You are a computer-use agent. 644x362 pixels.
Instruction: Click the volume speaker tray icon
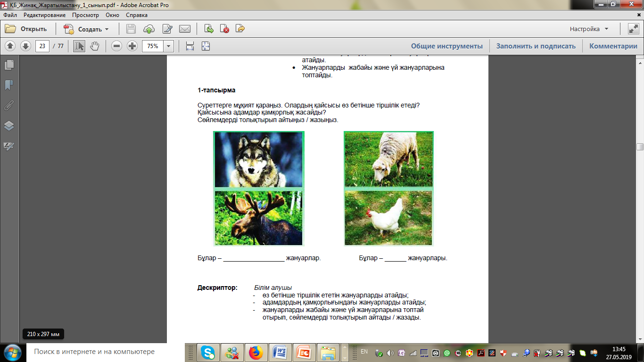[390, 353]
